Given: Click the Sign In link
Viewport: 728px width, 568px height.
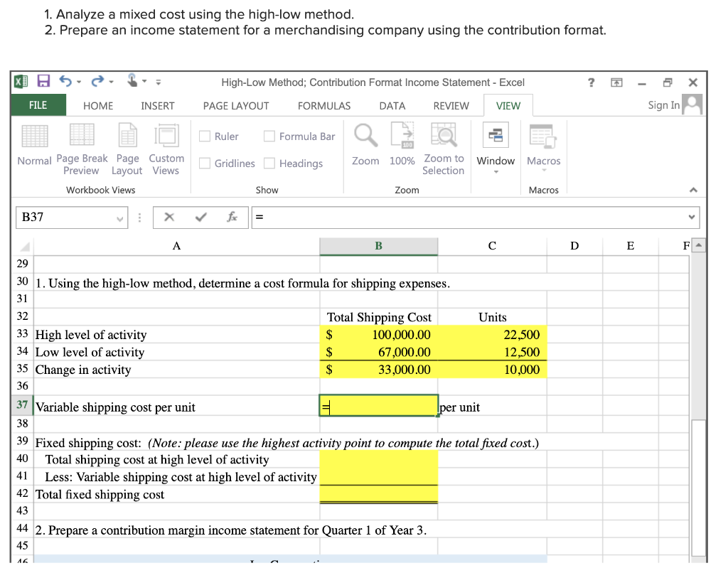Looking at the screenshot, I should coord(663,105).
